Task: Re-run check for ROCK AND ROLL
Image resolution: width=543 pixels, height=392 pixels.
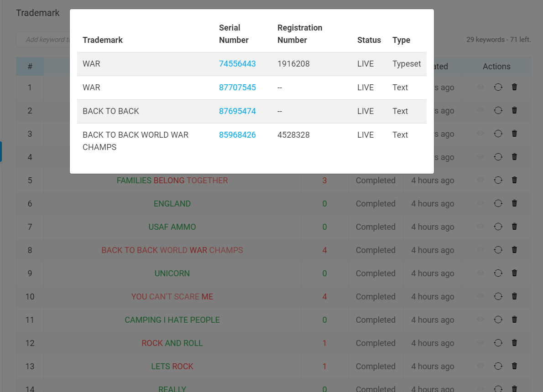Action: click(x=498, y=343)
